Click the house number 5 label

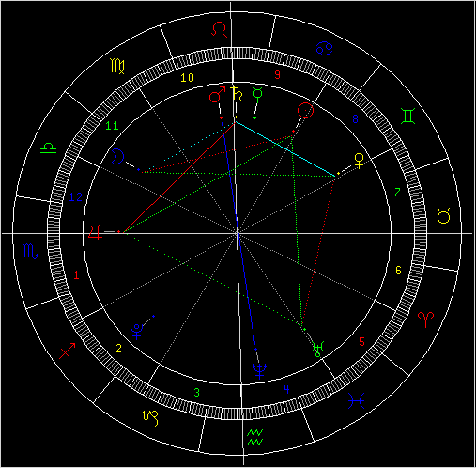coord(361,342)
